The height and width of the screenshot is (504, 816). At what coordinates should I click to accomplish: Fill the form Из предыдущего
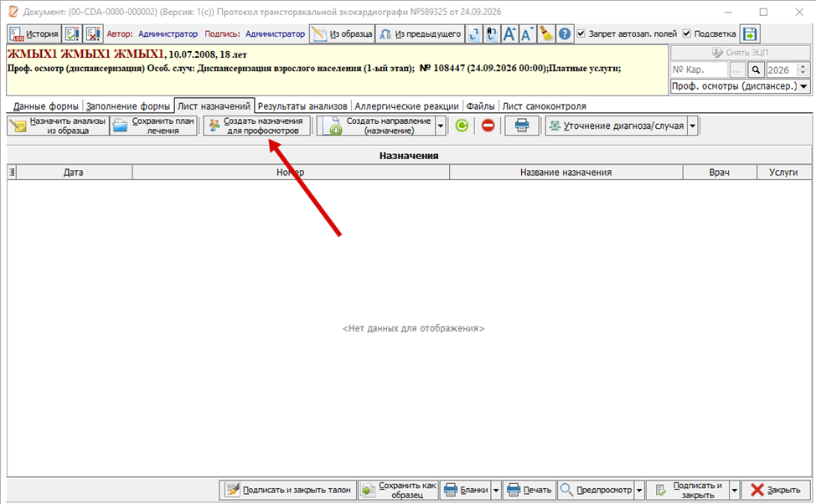(420, 34)
